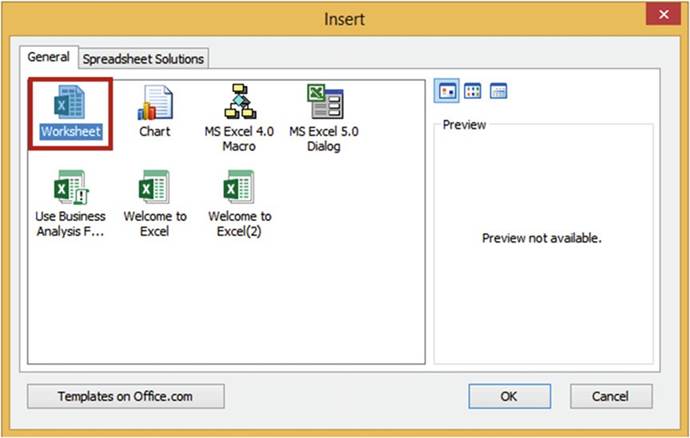Click the Templates on Office.com button

[124, 396]
